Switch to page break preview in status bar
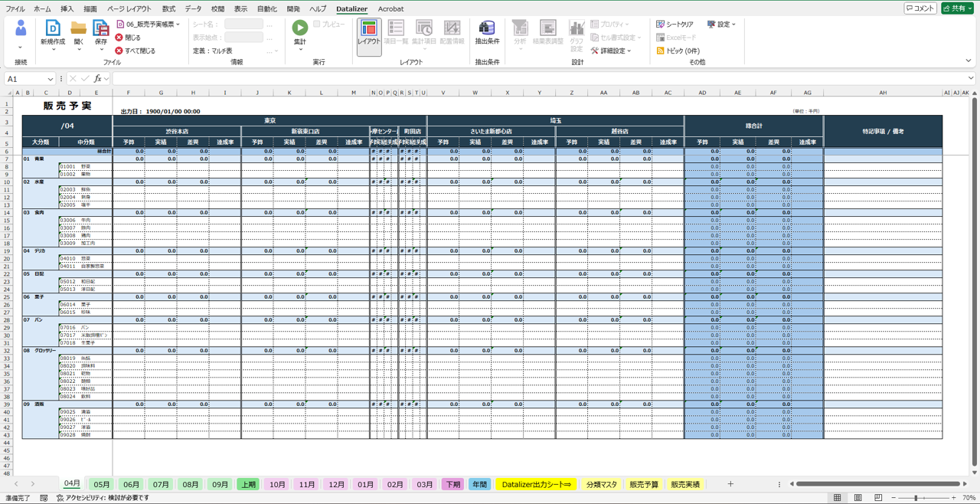Image resolution: width=980 pixels, height=504 pixels. (x=878, y=498)
